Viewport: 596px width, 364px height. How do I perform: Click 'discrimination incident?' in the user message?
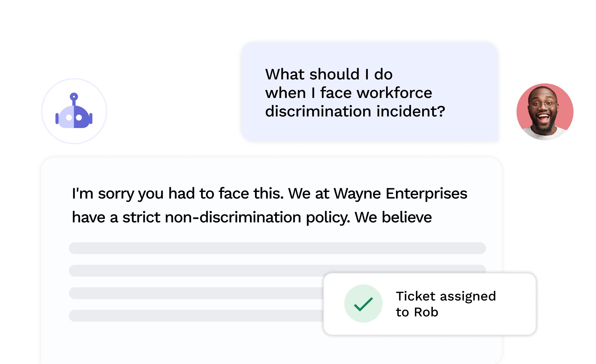[x=355, y=111]
